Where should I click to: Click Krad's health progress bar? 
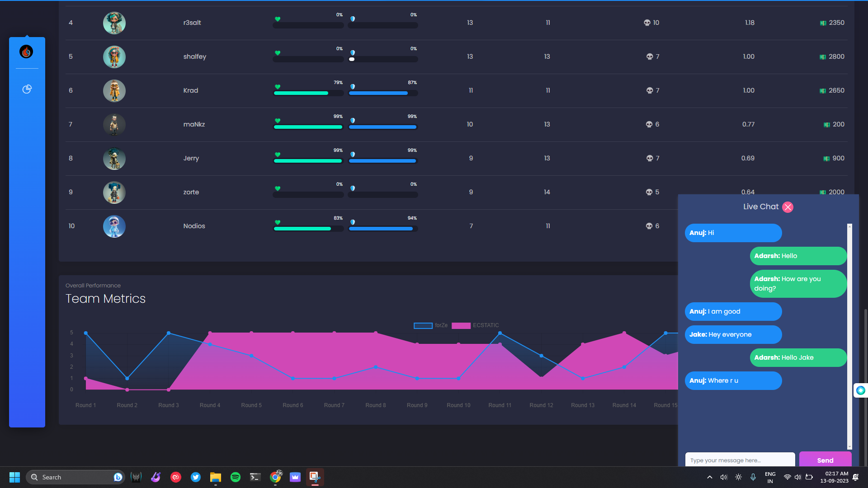click(x=308, y=93)
